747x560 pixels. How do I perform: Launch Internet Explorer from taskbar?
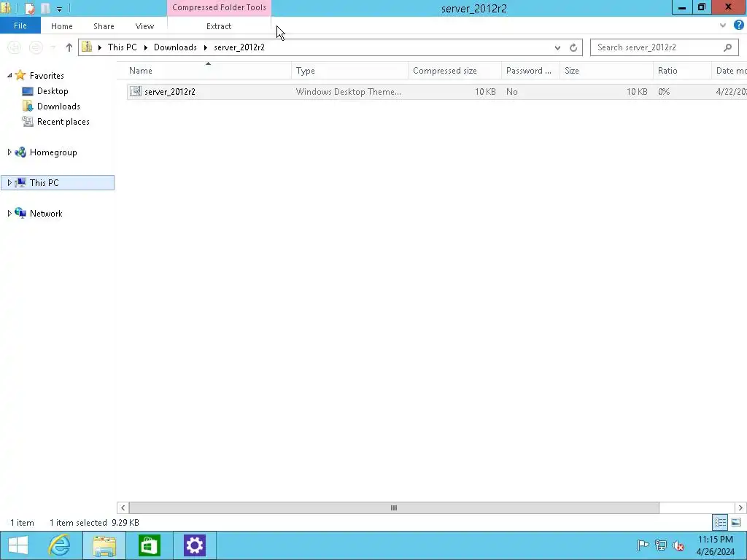click(x=60, y=545)
